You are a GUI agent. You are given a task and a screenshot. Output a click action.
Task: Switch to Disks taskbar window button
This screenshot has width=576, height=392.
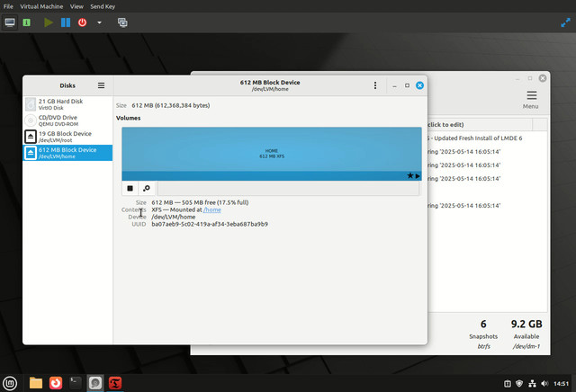coord(95,383)
